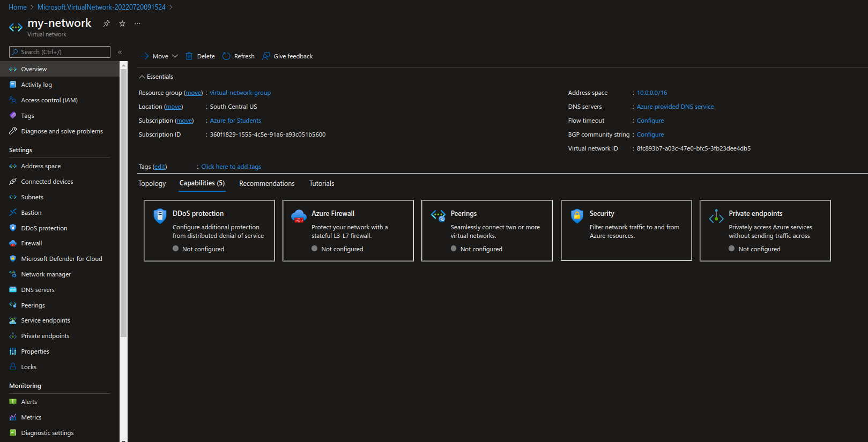Viewport: 868px width, 442px height.
Task: Click the Private endpoints card icon
Action: pyautogui.click(x=716, y=216)
